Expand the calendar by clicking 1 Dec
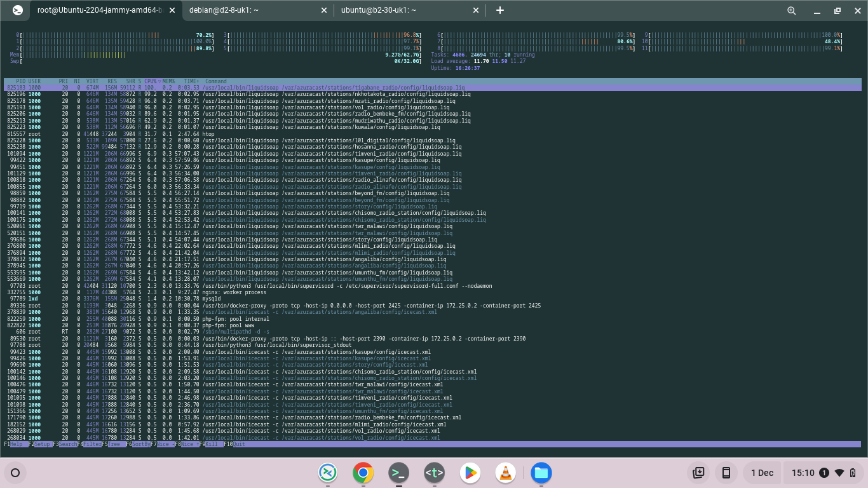The image size is (868, 488). [762, 473]
